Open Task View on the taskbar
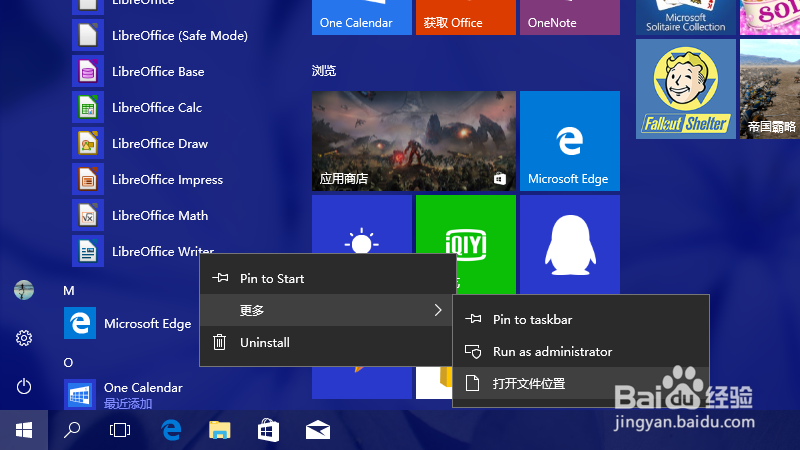 [120, 430]
